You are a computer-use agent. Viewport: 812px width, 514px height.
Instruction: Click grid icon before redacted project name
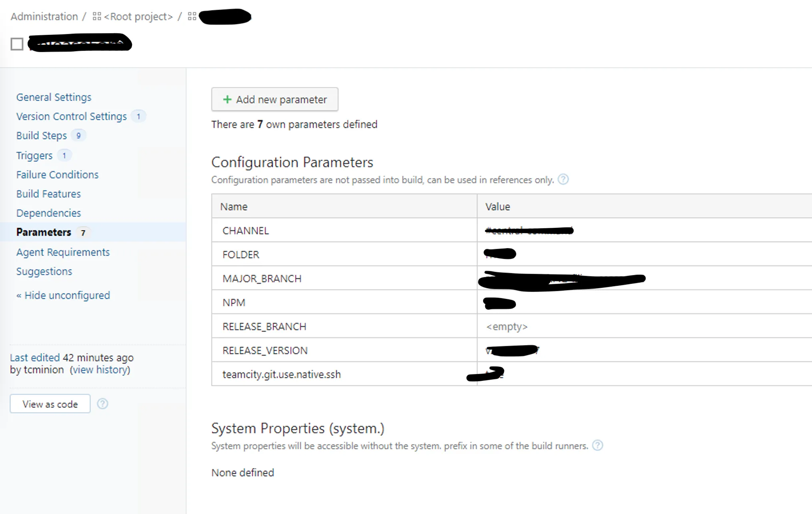(x=192, y=16)
